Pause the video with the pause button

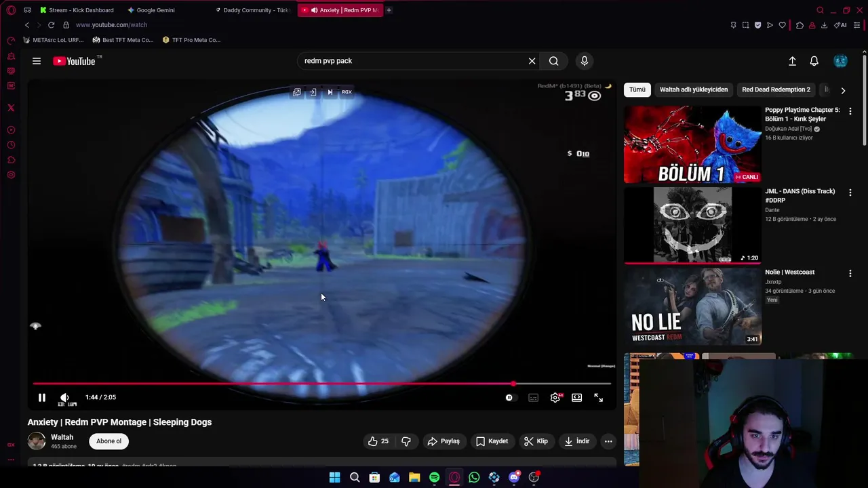pyautogui.click(x=41, y=398)
